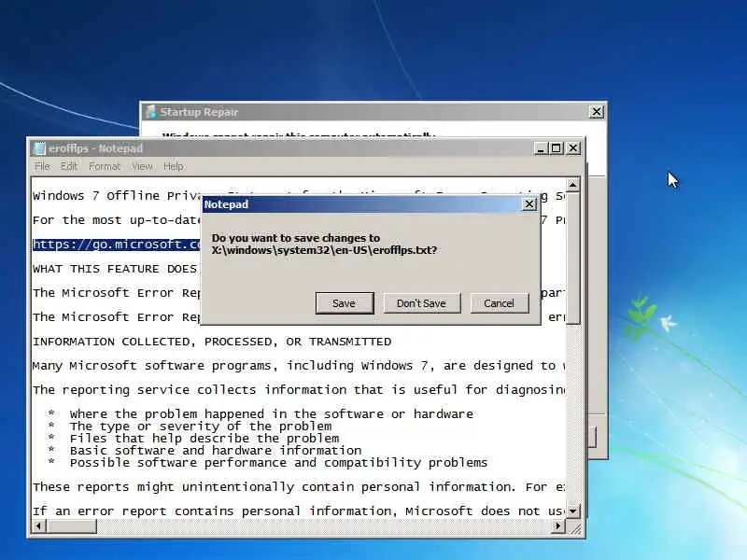Screen dimensions: 747x560
Task: Click the horizontal scrollbar right arrow
Action: coord(557,526)
